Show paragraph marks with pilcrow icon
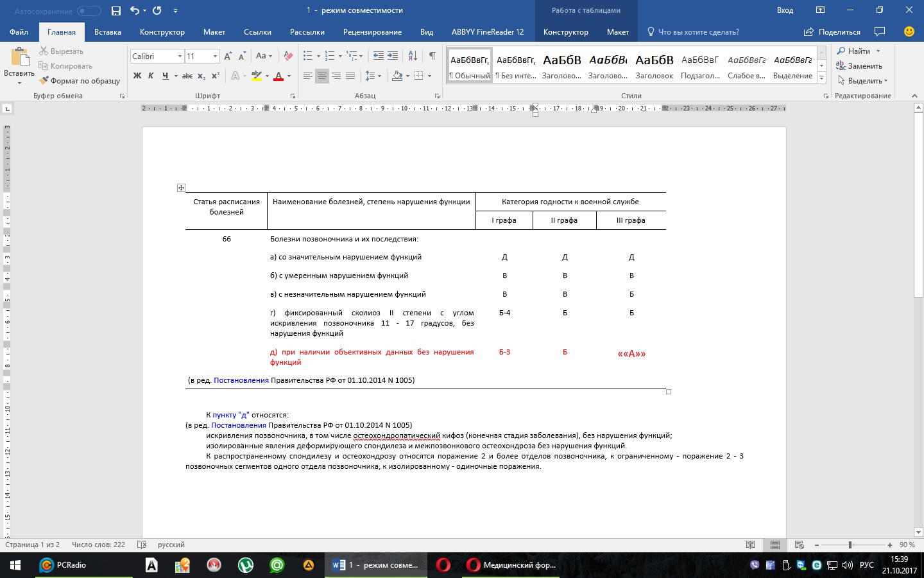Image resolution: width=924 pixels, height=578 pixels. 432,56
